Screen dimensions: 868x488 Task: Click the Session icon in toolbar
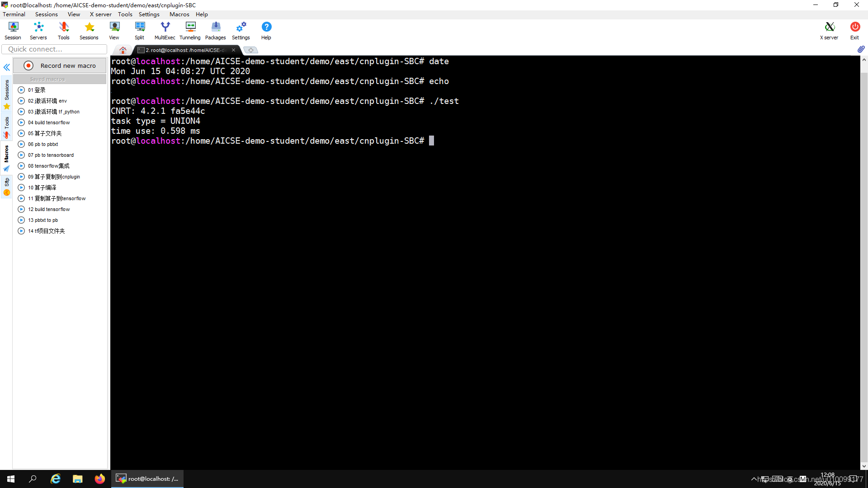point(13,30)
